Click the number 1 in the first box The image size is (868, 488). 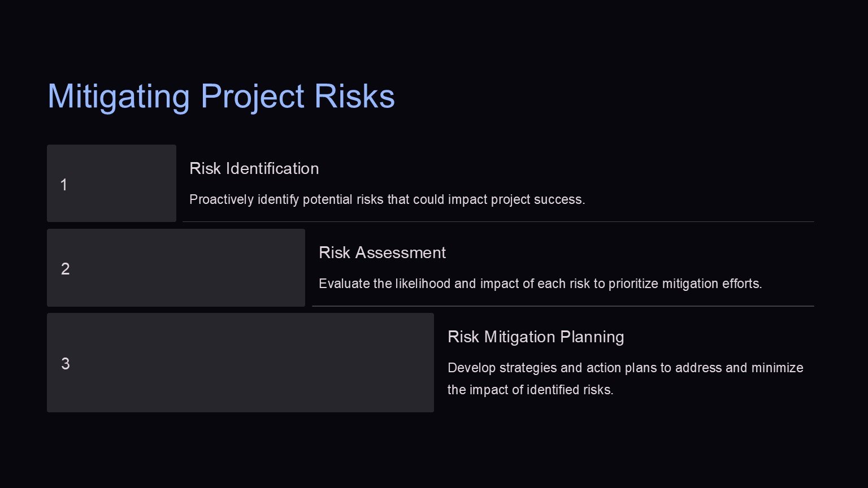(64, 185)
